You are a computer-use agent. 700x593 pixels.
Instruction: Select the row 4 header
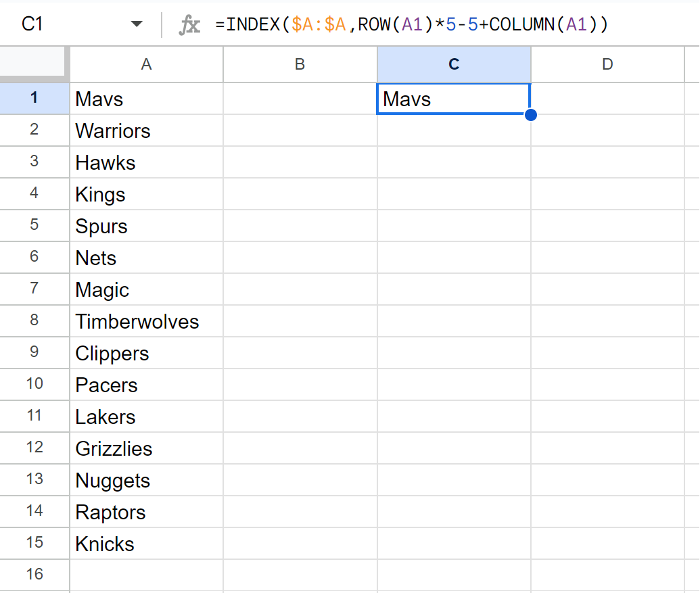[34, 193]
